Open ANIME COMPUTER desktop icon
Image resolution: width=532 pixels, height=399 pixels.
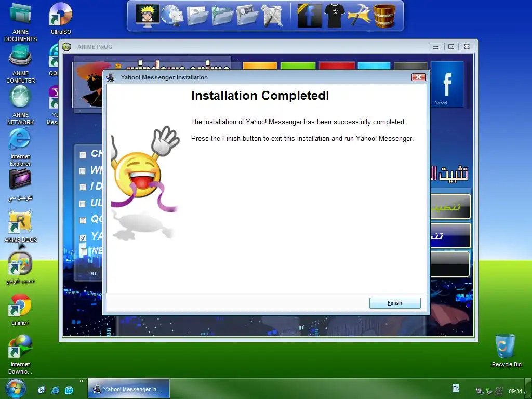tap(20, 64)
